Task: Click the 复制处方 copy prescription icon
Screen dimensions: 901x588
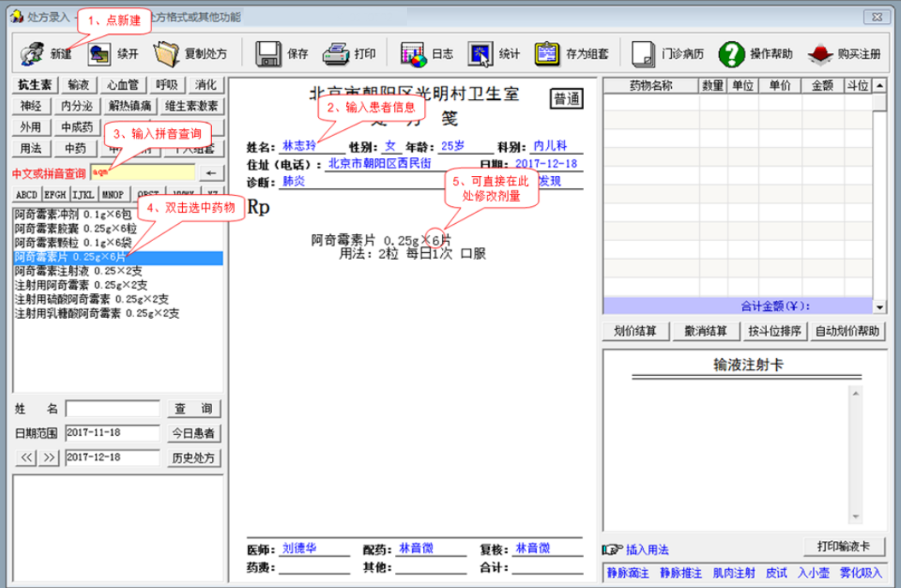Action: [166, 54]
